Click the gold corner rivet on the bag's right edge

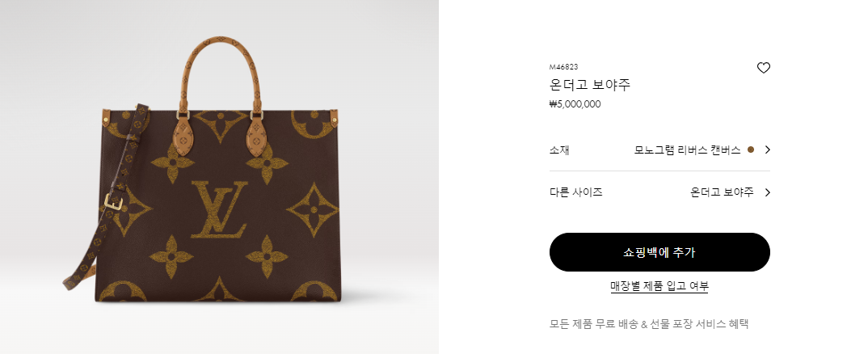(334, 117)
